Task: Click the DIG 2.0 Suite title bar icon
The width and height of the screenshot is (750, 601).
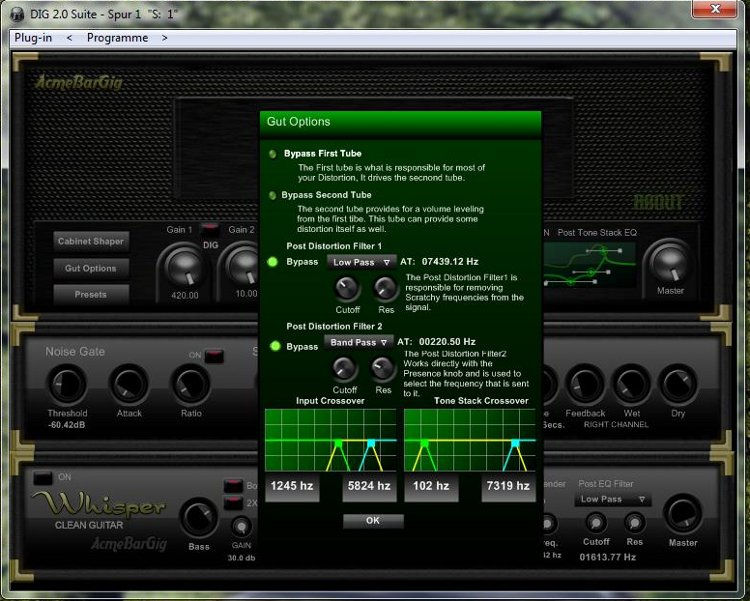Action: pos(17,14)
